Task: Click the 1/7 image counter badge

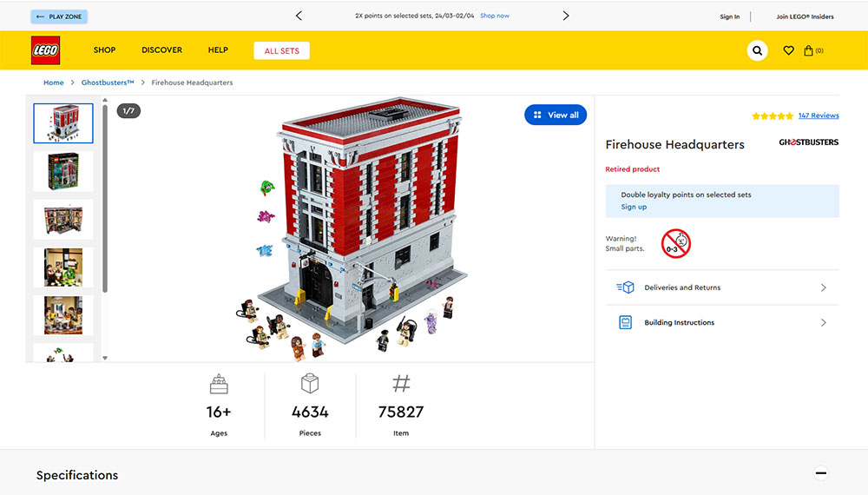Action: click(x=128, y=111)
